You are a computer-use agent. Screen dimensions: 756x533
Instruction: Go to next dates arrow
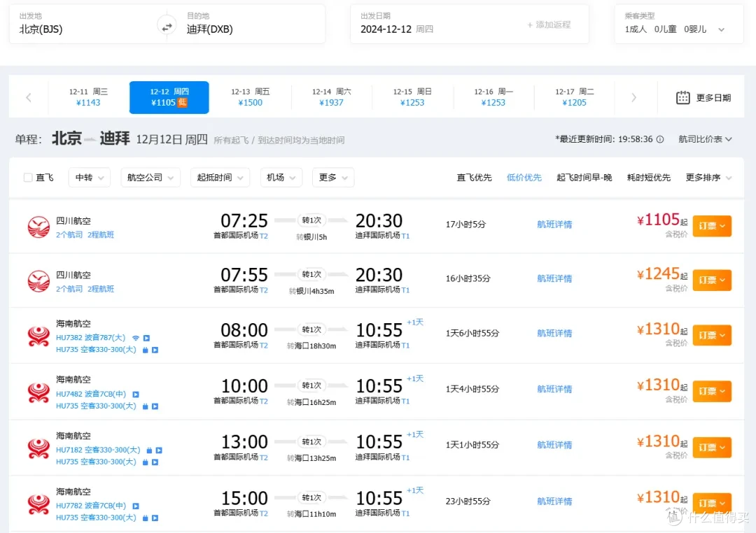pos(633,98)
